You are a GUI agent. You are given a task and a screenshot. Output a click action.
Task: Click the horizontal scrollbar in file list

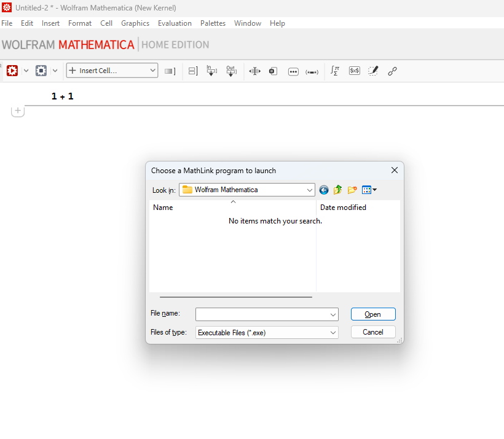[x=235, y=297]
